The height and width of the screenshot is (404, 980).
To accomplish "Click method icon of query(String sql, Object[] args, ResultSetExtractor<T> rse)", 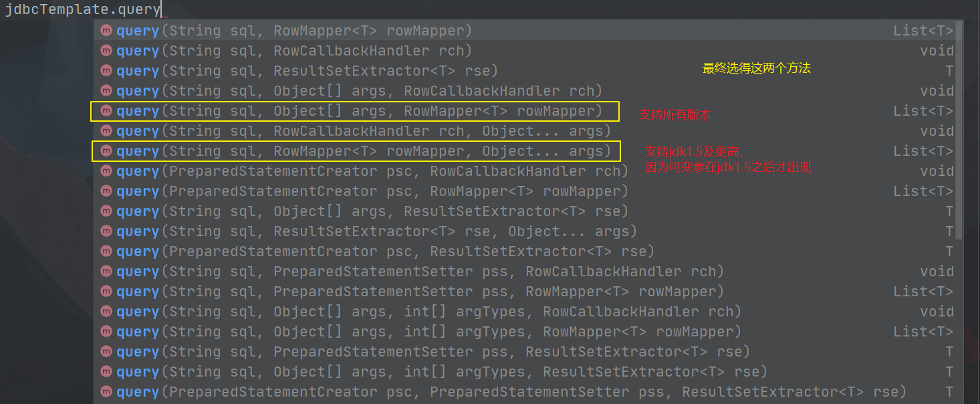I will [106, 211].
